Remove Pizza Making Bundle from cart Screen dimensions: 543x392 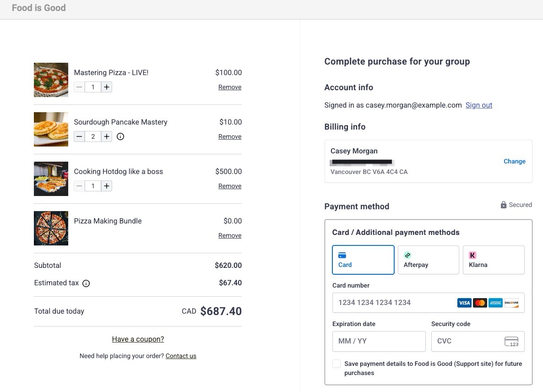(x=229, y=235)
